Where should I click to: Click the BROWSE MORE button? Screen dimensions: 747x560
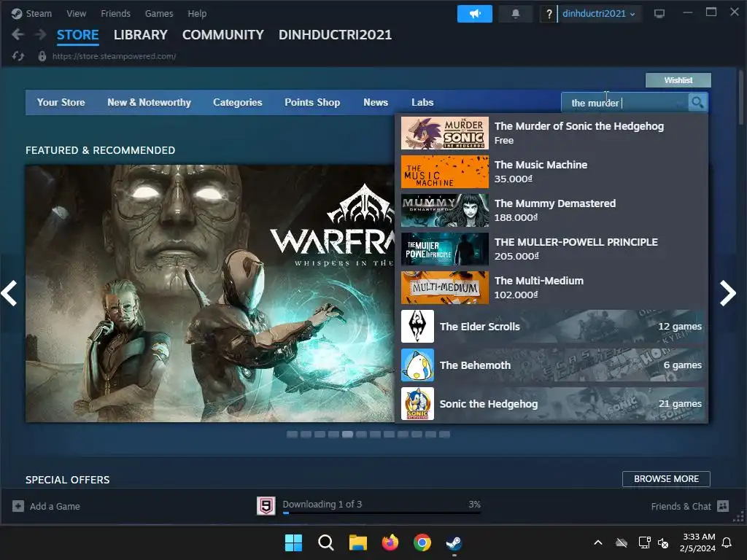[666, 478]
